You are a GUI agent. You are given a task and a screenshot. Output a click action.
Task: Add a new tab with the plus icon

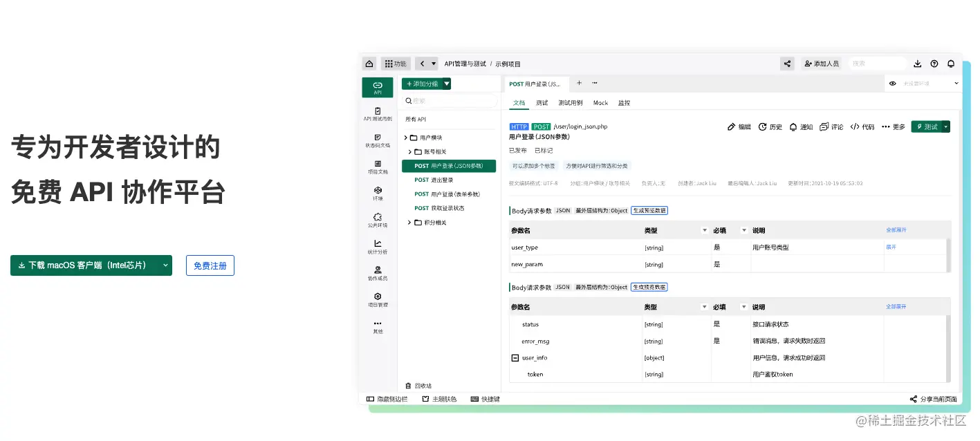(x=579, y=83)
